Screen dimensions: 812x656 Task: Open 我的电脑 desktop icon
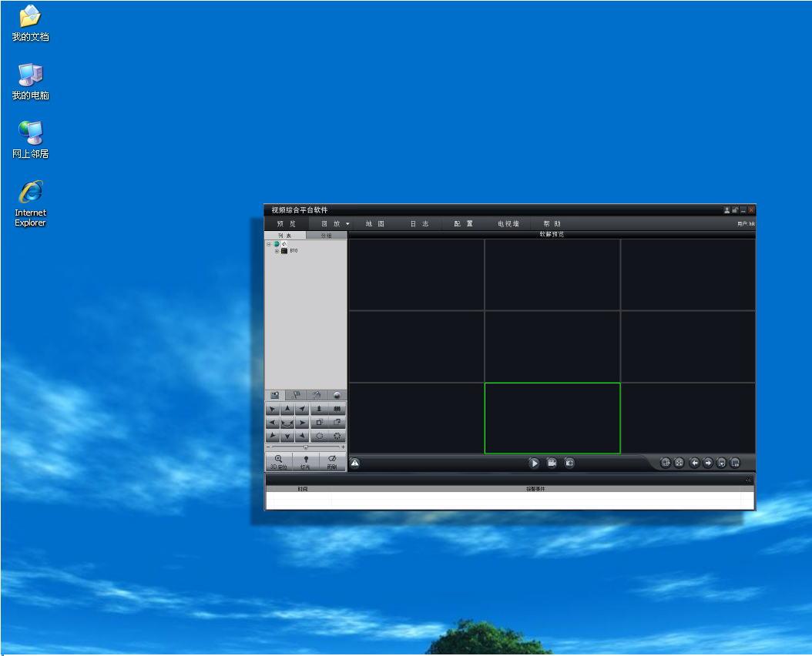coord(30,82)
